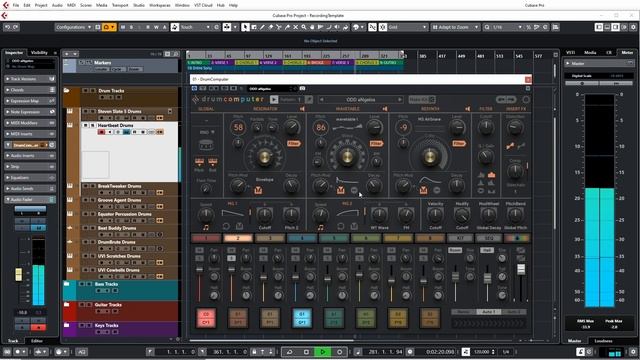Open the Adapt to Zoom dropdown
This screenshot has width=640, height=360.
pyautogui.click(x=455, y=27)
